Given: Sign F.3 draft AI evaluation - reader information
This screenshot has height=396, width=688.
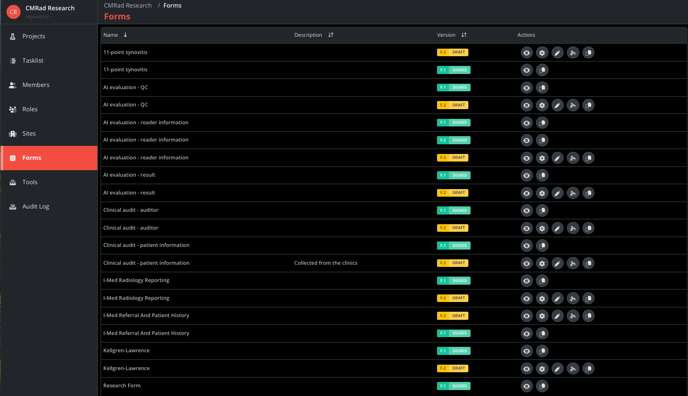Looking at the screenshot, I should tap(573, 158).
